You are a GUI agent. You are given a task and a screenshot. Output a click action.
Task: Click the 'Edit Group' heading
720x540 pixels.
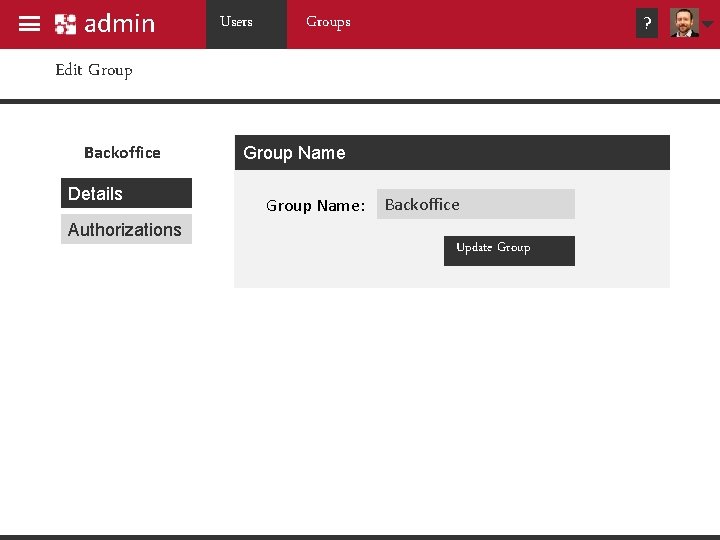tap(94, 70)
